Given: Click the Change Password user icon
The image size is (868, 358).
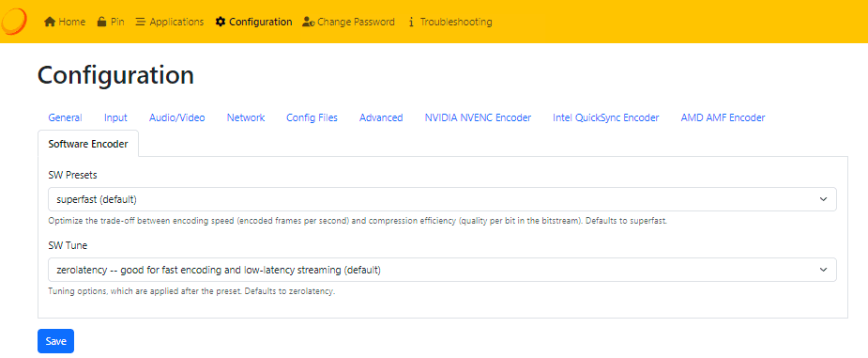Looking at the screenshot, I should tap(309, 23).
